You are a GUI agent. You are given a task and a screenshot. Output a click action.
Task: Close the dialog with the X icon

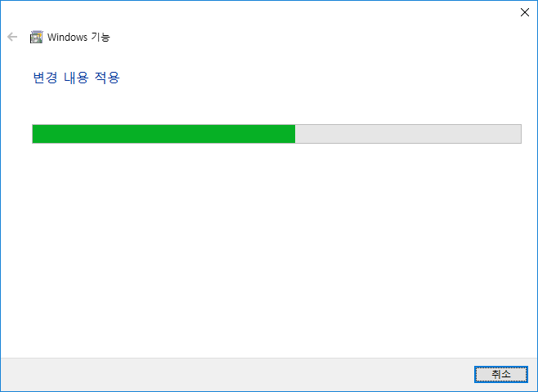(525, 12)
